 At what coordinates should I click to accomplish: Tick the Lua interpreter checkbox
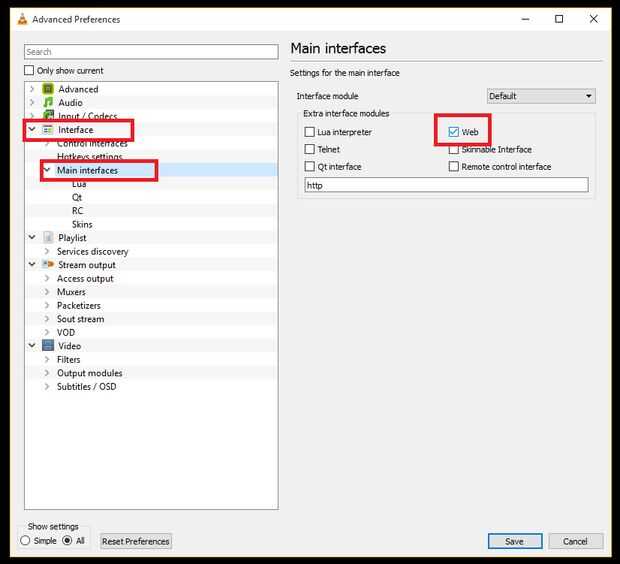pyautogui.click(x=310, y=132)
